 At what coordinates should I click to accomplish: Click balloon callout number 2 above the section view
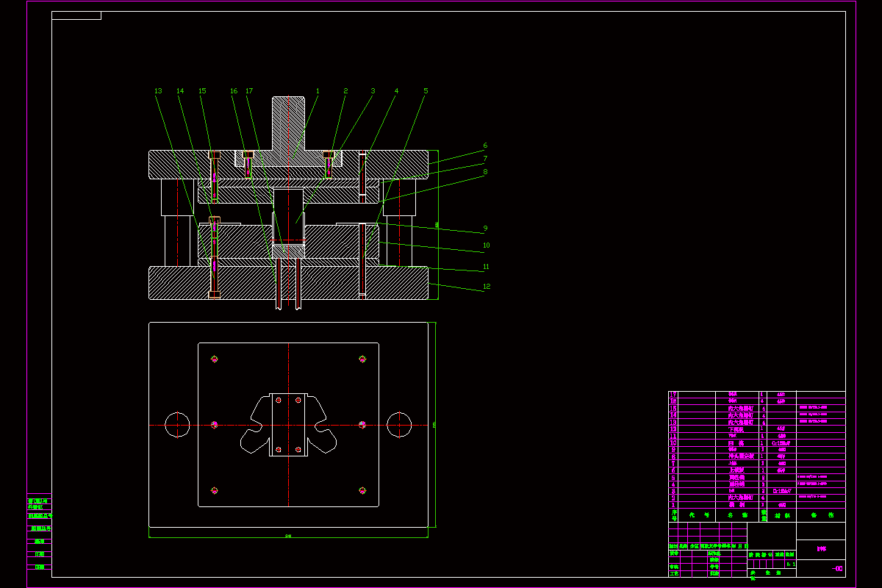point(345,91)
